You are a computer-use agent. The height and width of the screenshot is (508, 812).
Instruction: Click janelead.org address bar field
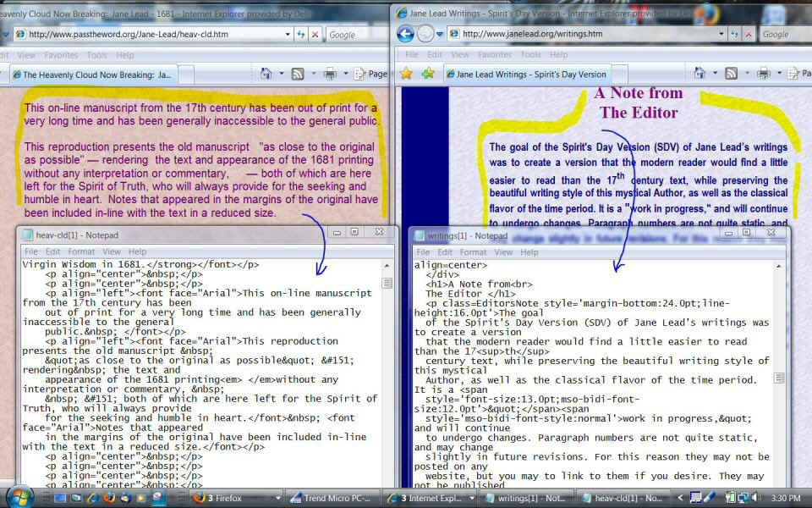tap(587, 34)
